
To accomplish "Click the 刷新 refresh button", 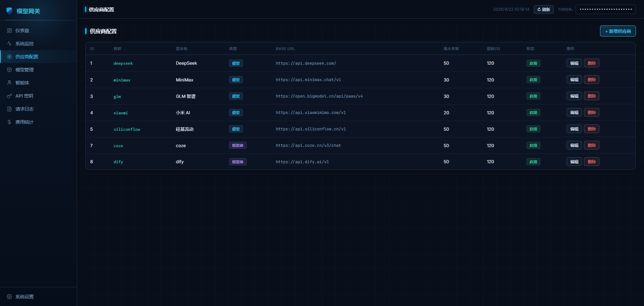I will tap(543, 9).
